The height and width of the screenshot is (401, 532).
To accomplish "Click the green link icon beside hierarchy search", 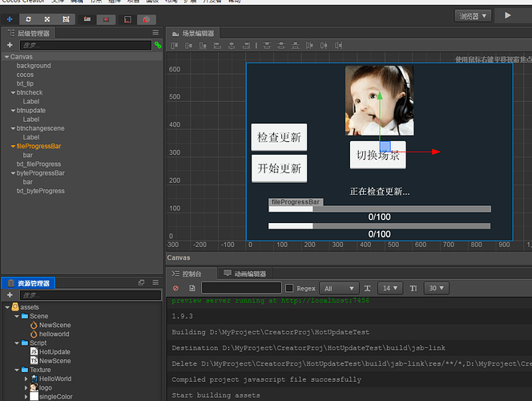I will [157, 46].
